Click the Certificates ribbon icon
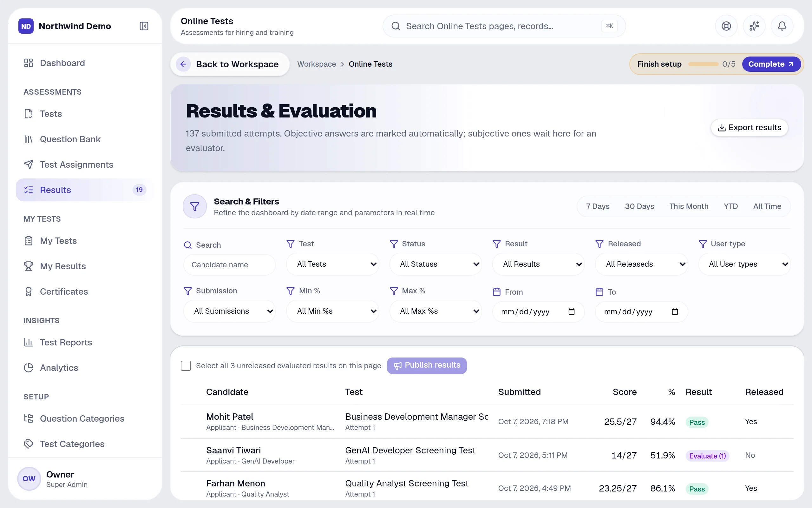This screenshot has width=812, height=508. (x=29, y=292)
